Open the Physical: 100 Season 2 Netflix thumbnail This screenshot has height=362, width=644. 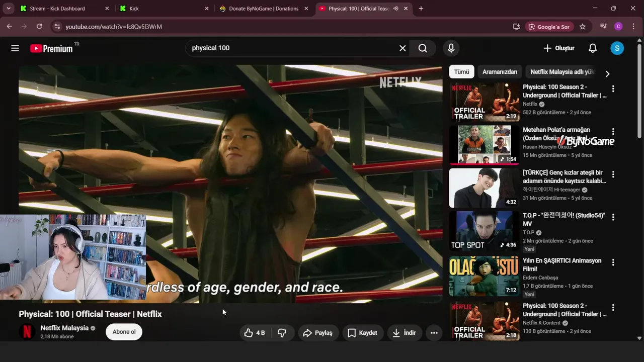tap(484, 102)
